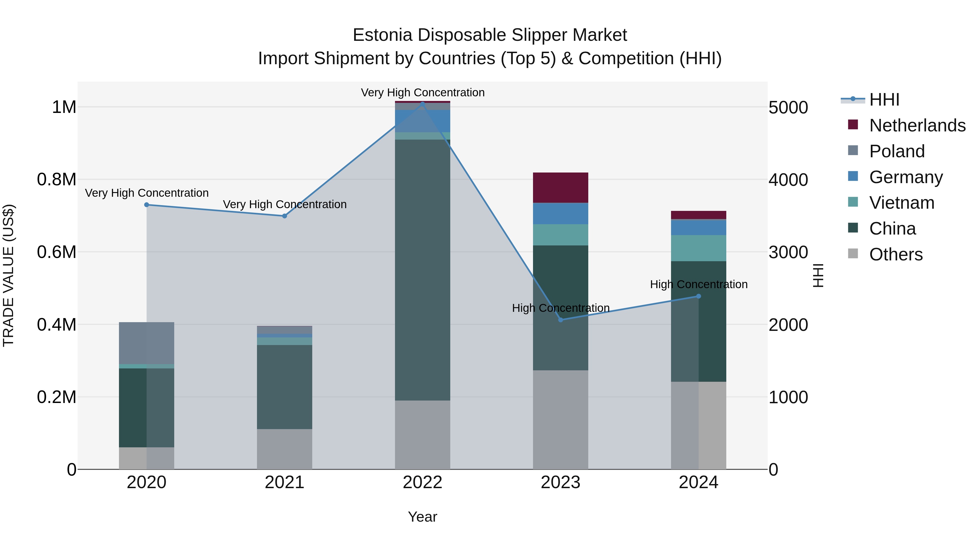This screenshot has height=551, width=980.
Task: Click the Germany segment of 2023 bar
Action: pyautogui.click(x=561, y=214)
